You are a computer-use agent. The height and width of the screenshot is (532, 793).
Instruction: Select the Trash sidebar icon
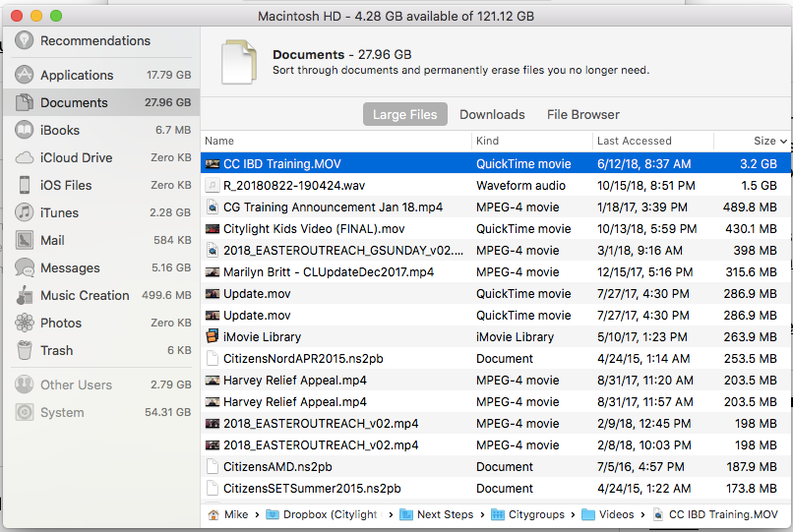click(x=25, y=350)
